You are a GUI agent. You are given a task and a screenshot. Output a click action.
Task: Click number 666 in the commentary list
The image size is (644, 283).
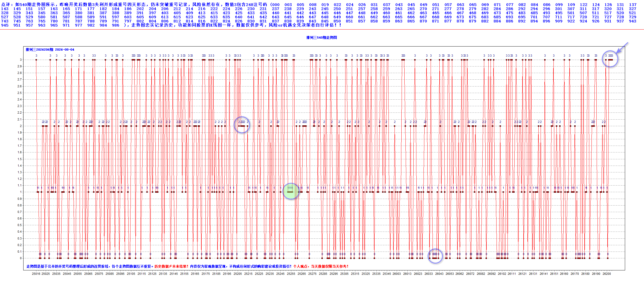(411, 17)
